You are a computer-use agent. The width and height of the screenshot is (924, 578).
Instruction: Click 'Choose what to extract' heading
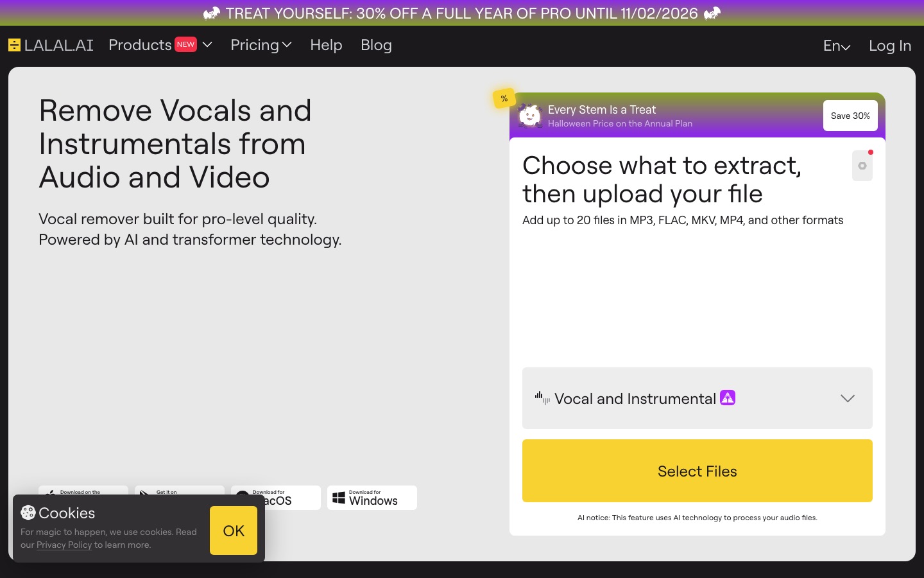pyautogui.click(x=662, y=180)
